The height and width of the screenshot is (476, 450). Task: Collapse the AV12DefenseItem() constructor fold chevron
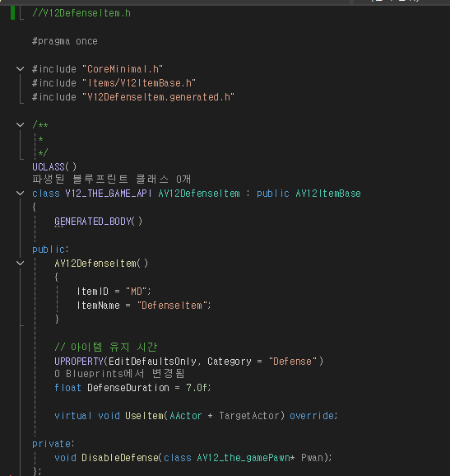click(20, 263)
